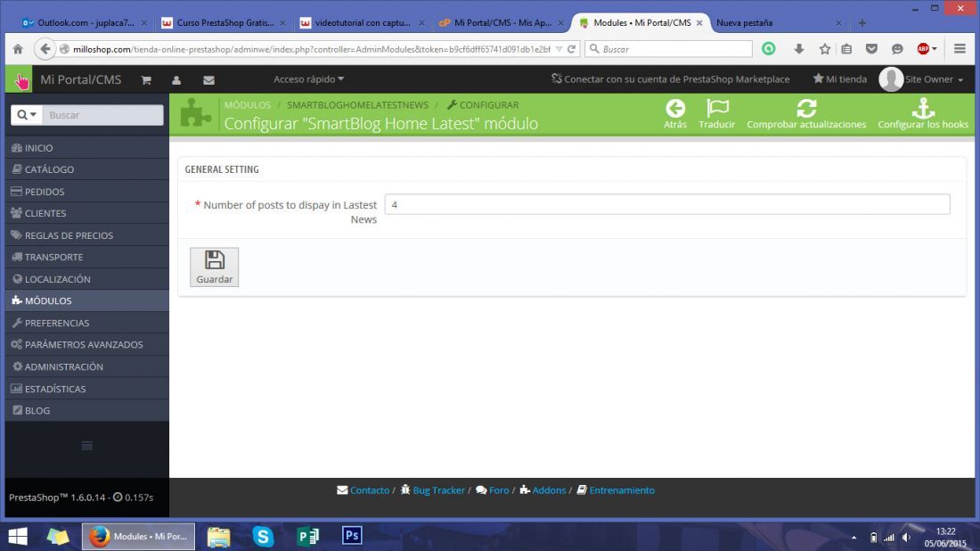Image resolution: width=980 pixels, height=551 pixels.
Task: Open PEDIDOS in sidebar
Action: point(87,192)
